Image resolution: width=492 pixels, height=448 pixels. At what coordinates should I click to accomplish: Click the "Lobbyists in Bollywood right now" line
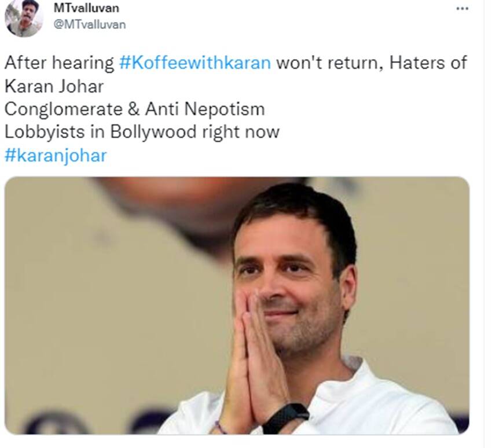tap(142, 132)
